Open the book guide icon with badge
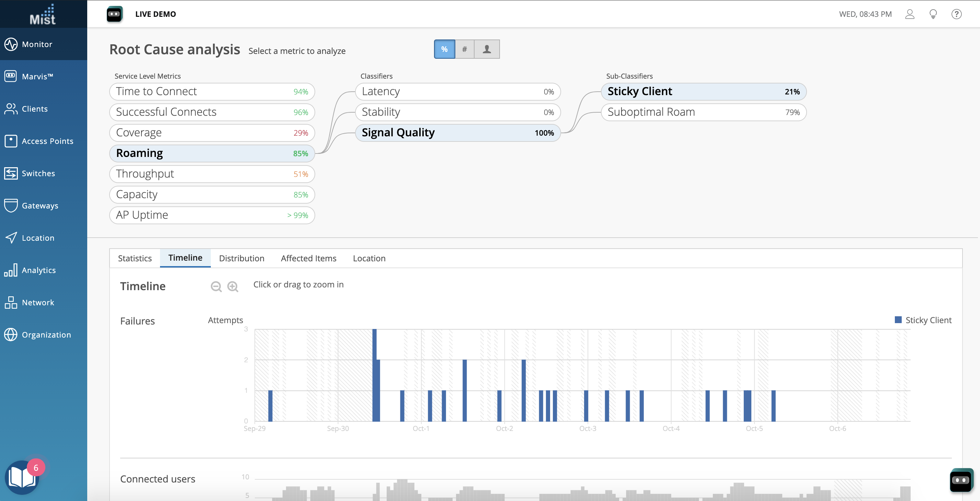Viewport: 980px width, 501px height. (22, 477)
